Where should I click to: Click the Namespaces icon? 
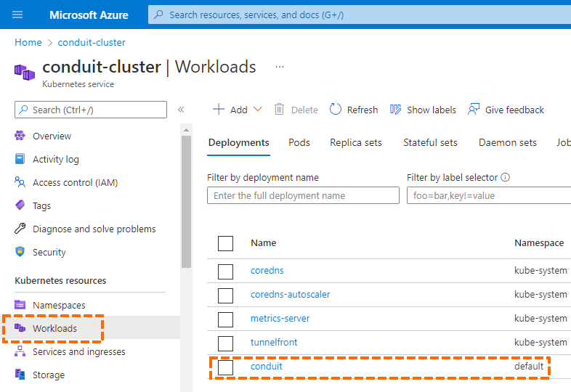pos(20,305)
